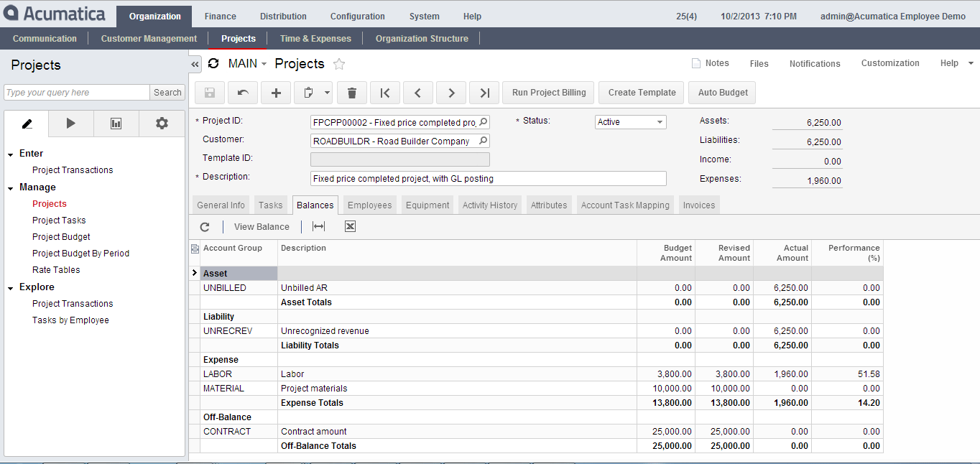Click the Auto Budget button

coord(721,92)
